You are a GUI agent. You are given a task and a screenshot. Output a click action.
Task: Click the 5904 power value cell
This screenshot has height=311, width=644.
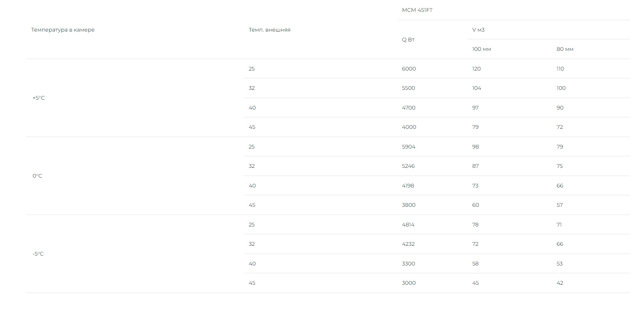(x=409, y=147)
